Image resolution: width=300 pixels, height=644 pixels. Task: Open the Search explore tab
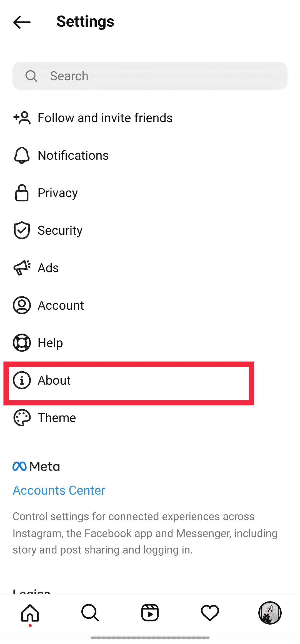click(x=90, y=613)
